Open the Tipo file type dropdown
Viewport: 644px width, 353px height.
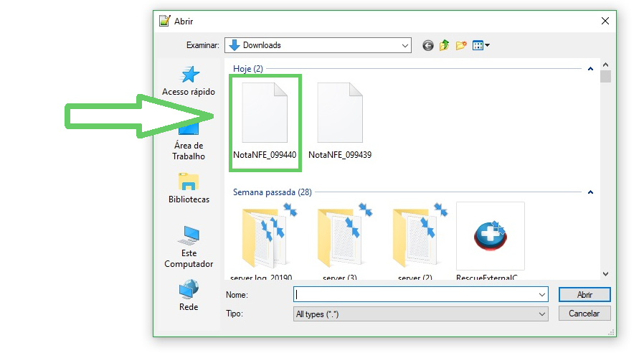542,314
